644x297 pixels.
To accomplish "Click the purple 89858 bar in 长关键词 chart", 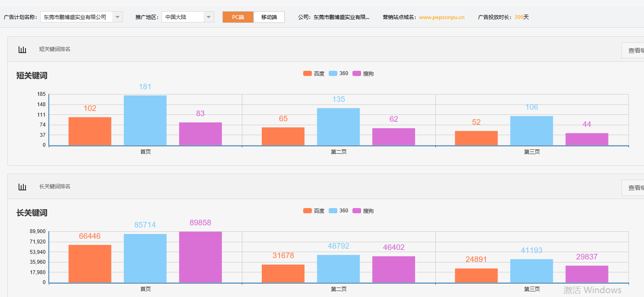I will click(200, 257).
